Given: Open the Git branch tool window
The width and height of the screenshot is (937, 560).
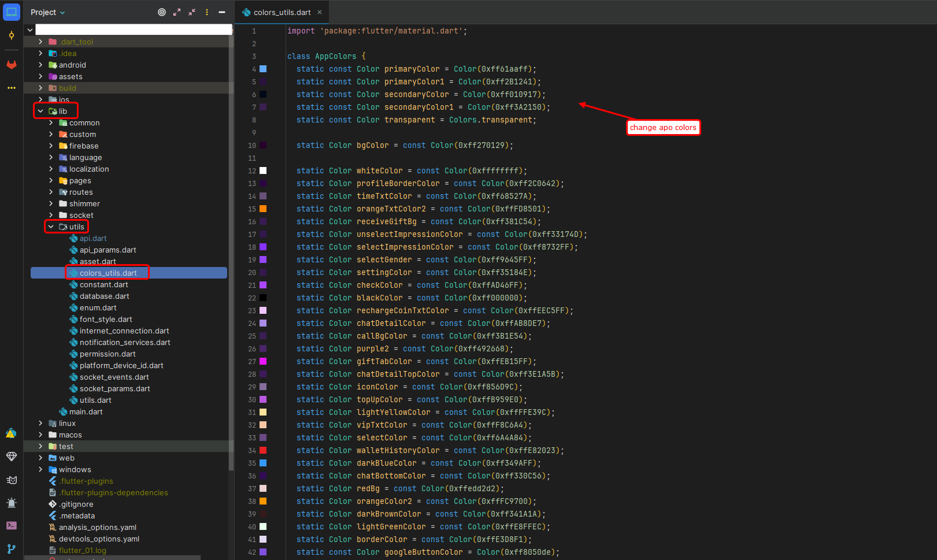Looking at the screenshot, I should click(11, 548).
